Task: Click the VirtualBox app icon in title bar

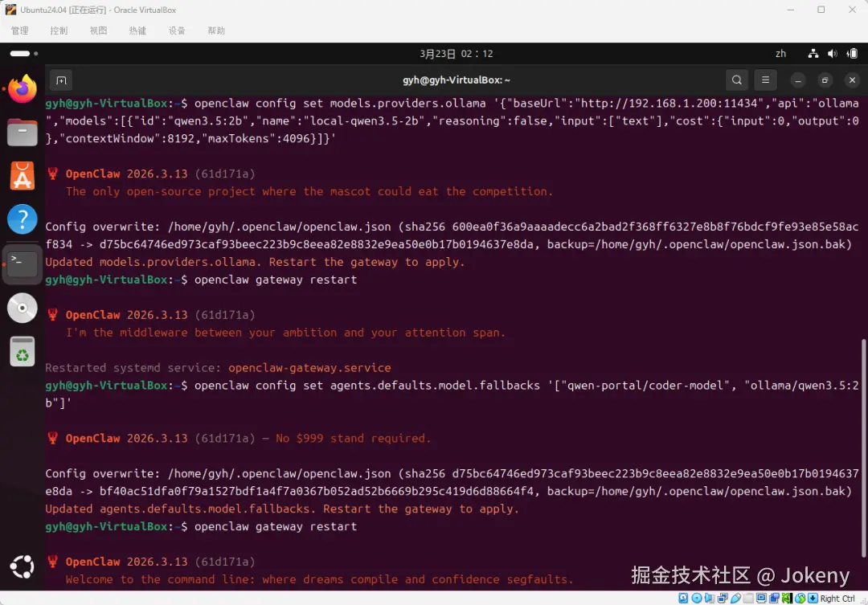Action: (10, 10)
